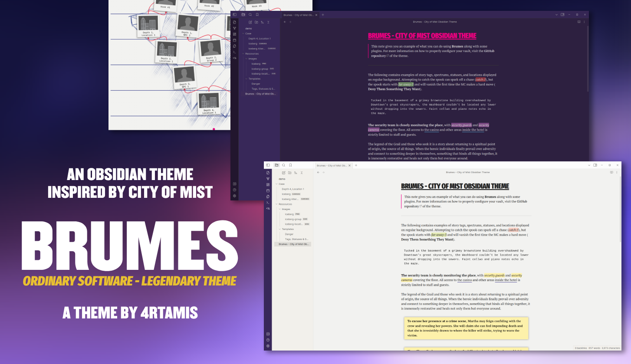Open bookmarks panel in dark window
This screenshot has width=631, height=364.
click(257, 15)
